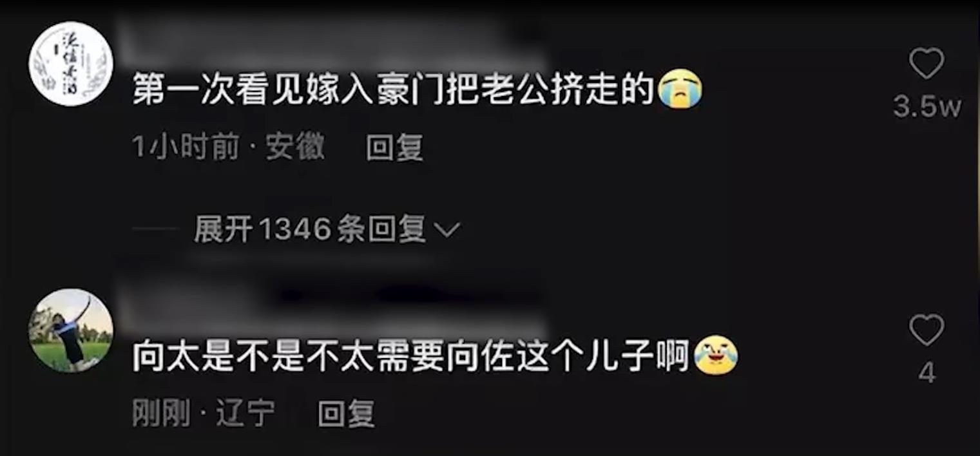Click the chevron beside 展开1346条回复

(448, 230)
